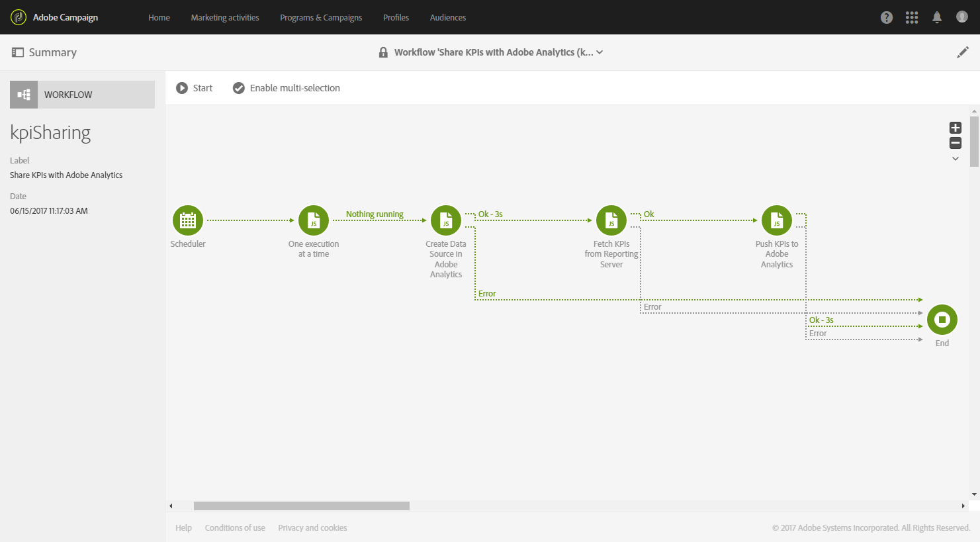The height and width of the screenshot is (542, 980).
Task: Open the Help question mark icon
Action: coord(887,18)
